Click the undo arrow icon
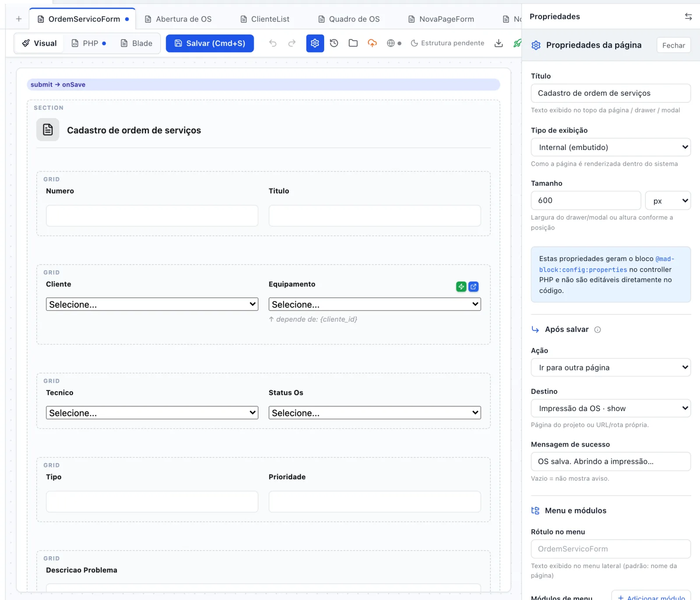 pyautogui.click(x=273, y=43)
